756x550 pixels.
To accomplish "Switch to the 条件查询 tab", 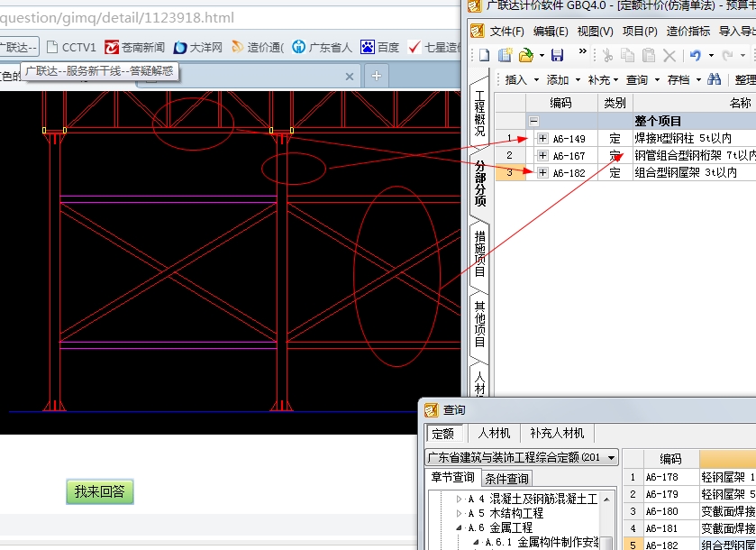I will (506, 479).
